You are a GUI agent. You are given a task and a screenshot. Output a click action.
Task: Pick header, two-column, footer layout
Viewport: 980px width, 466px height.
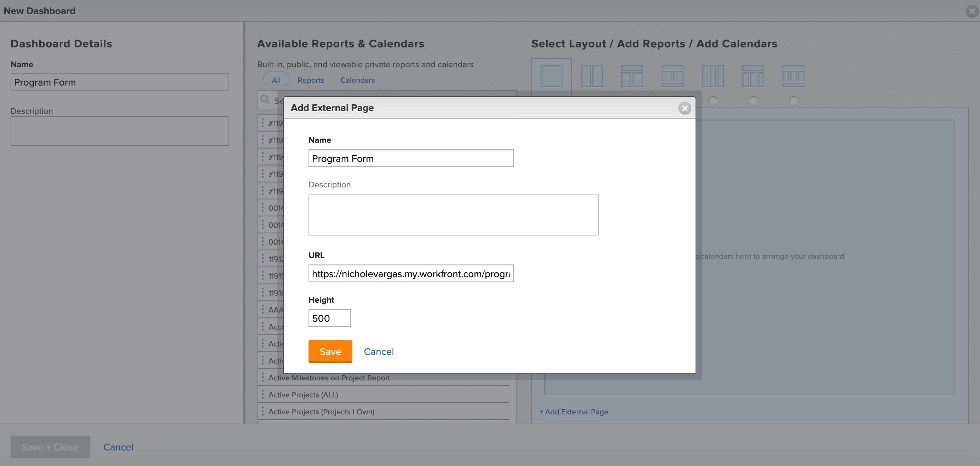click(672, 76)
